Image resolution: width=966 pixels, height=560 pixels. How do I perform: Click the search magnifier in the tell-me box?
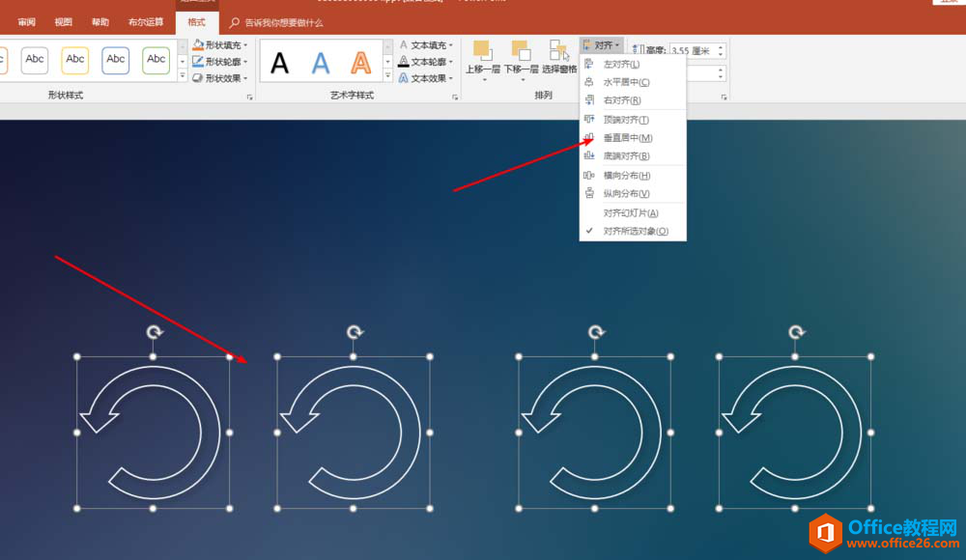click(x=235, y=22)
